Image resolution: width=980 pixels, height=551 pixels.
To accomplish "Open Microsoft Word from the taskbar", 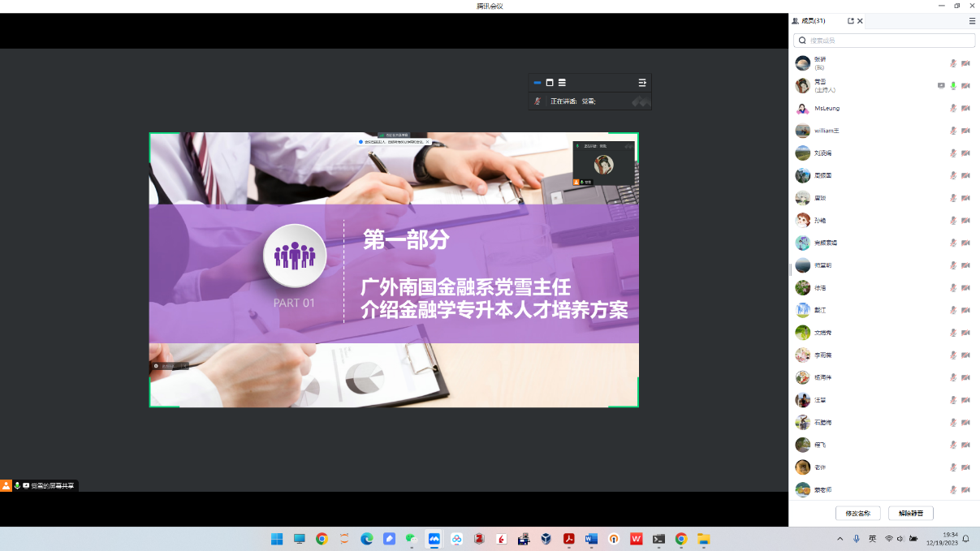I will (591, 539).
